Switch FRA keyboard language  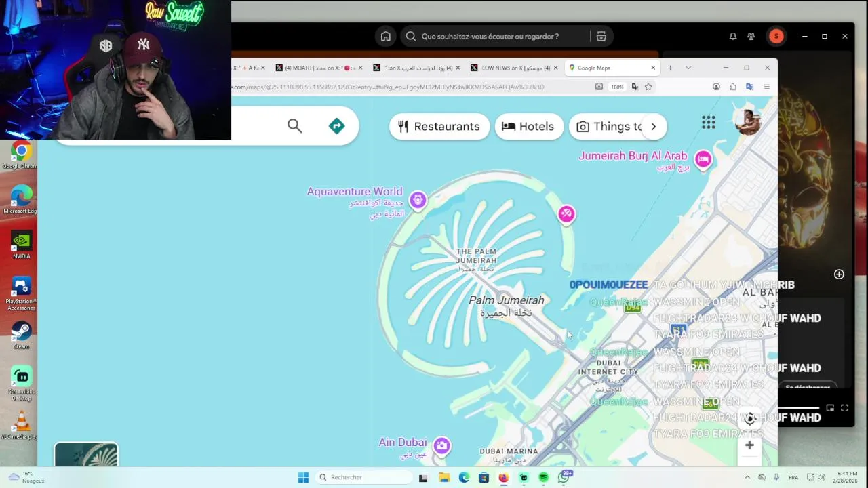pyautogui.click(x=793, y=477)
